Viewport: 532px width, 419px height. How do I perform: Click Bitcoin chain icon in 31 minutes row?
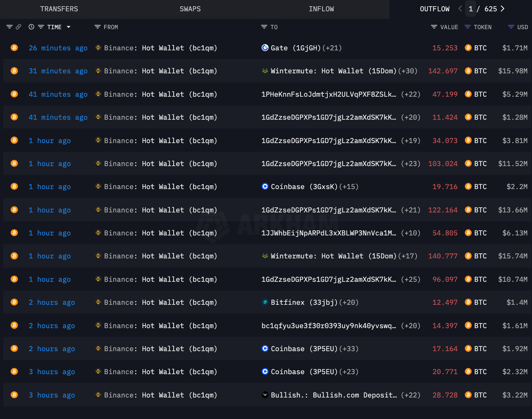pyautogui.click(x=14, y=71)
